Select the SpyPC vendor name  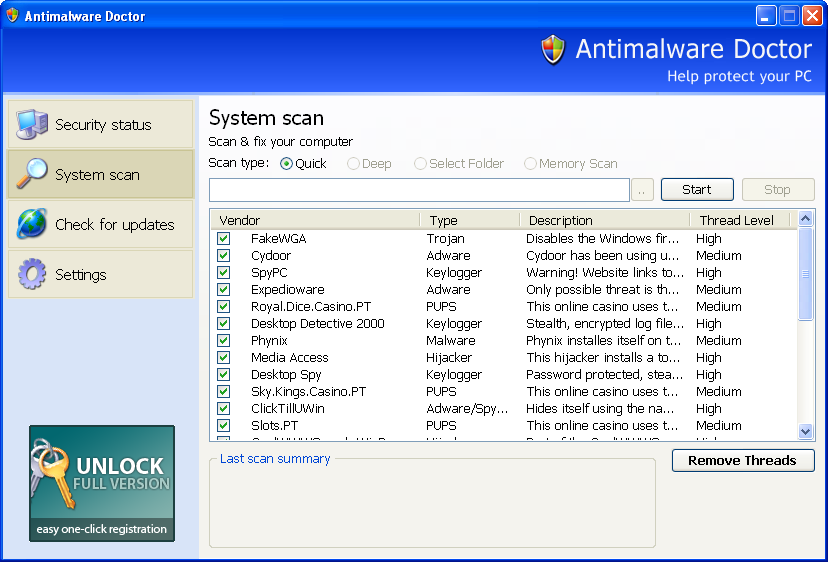[x=269, y=273]
